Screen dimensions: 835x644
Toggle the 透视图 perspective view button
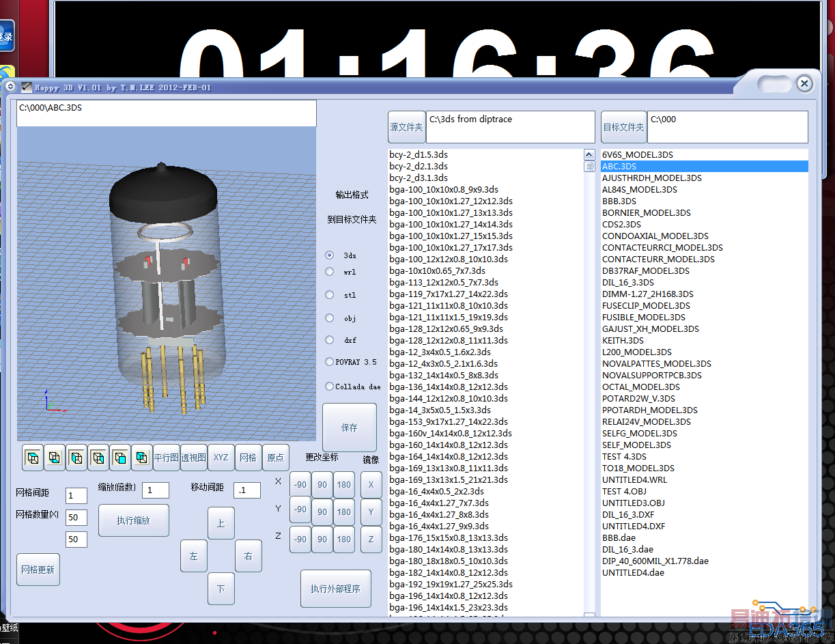(193, 458)
